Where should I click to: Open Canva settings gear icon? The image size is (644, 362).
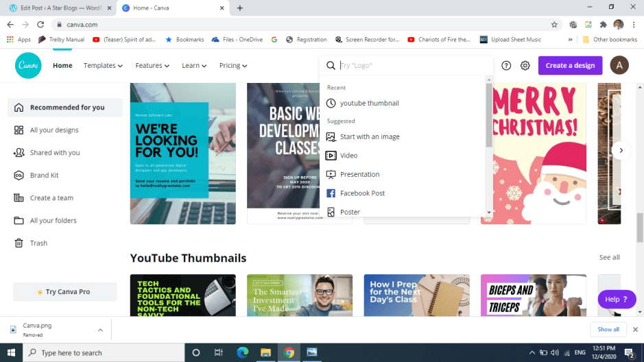tap(525, 65)
